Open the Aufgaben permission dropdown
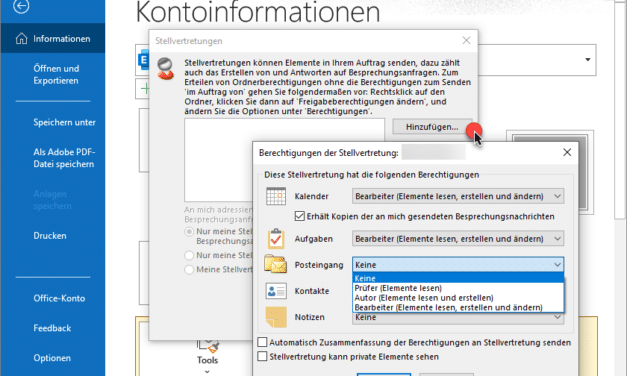Viewport: 627px width, 376px height. [458, 239]
